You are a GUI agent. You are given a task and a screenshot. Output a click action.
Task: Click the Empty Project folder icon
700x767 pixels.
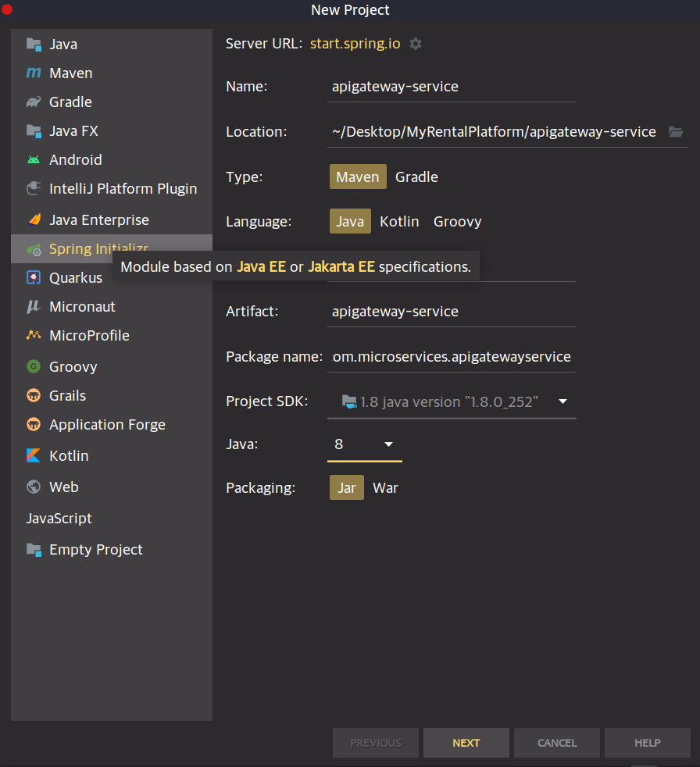(x=34, y=550)
